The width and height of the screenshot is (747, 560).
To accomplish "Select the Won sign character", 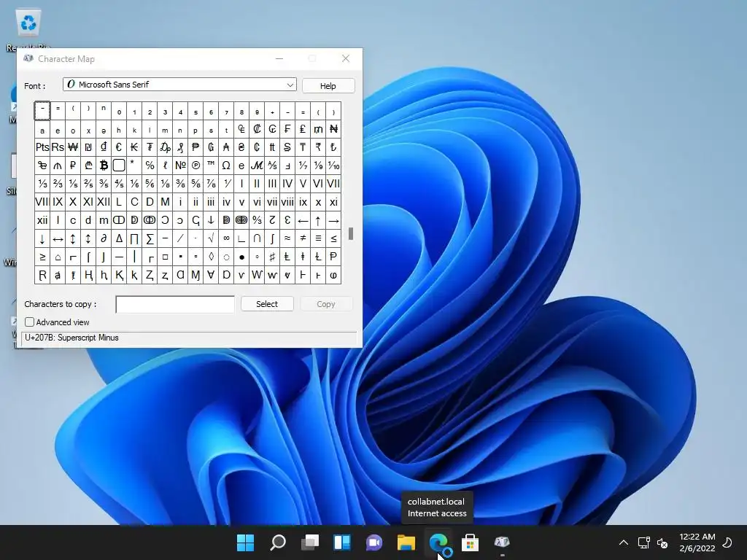I will 73,147.
